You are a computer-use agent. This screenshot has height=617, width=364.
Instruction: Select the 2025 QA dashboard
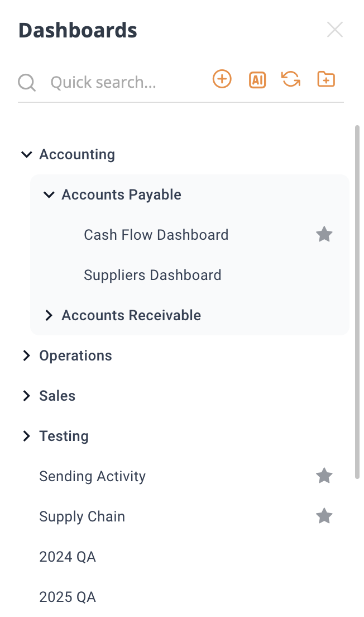[68, 597]
